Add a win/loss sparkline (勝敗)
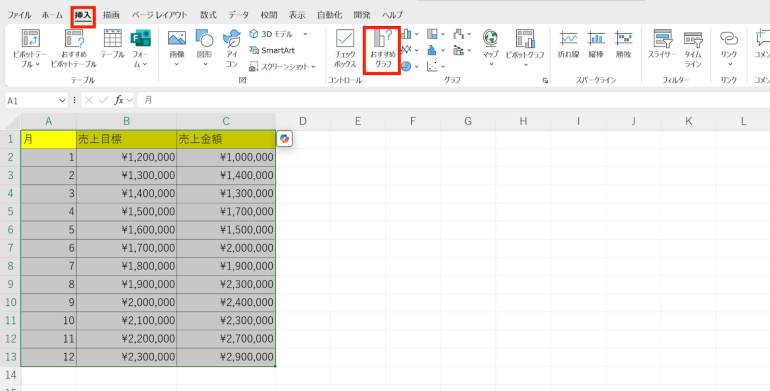Image resolution: width=770 pixels, height=391 pixels. tap(624, 44)
